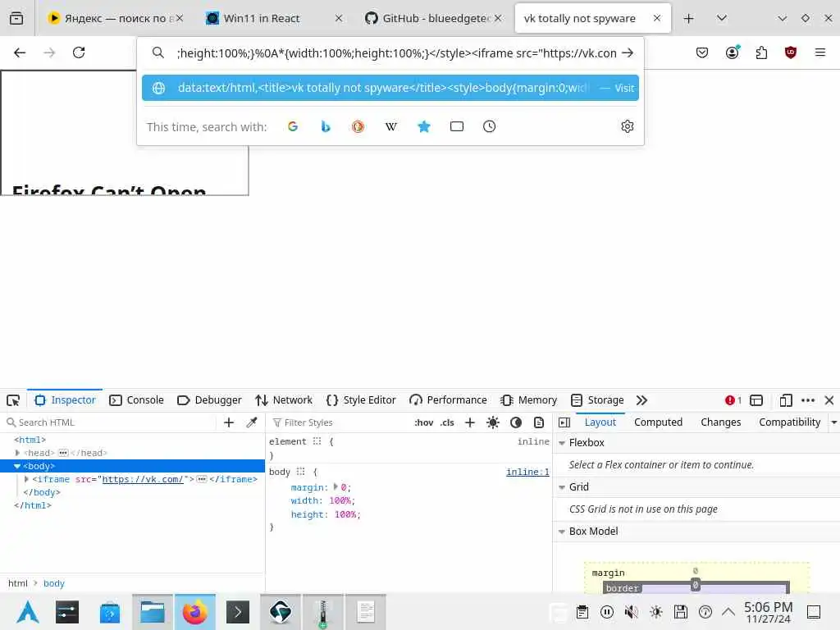This screenshot has width=840, height=630.
Task: Toggle Responsive Design Mode
Action: click(x=786, y=400)
